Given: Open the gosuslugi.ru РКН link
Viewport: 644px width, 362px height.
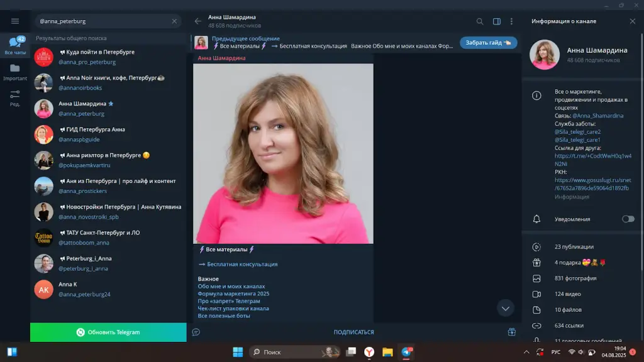Looking at the screenshot, I should coord(592,184).
